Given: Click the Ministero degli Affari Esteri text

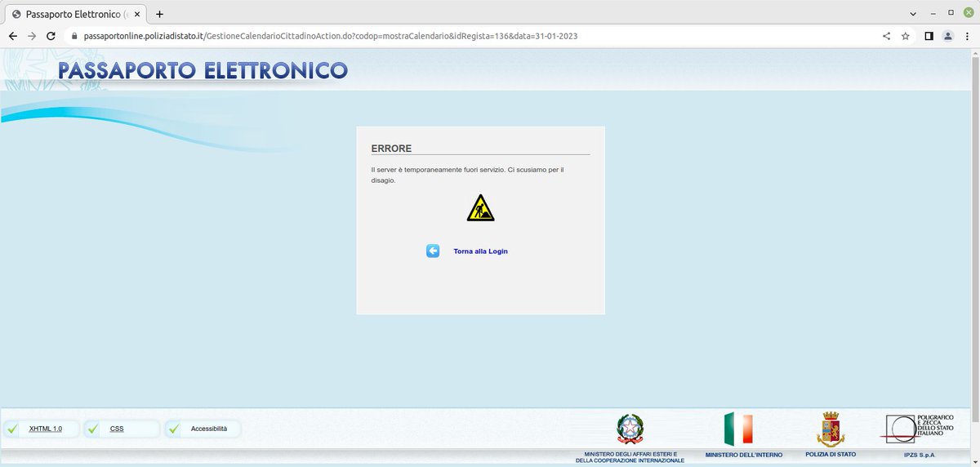Looking at the screenshot, I should pyautogui.click(x=630, y=457).
